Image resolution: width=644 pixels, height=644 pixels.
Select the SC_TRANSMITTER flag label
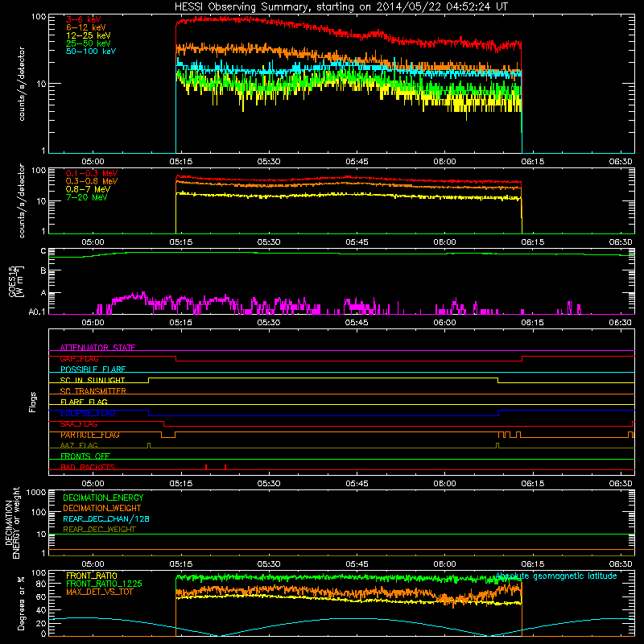point(93,391)
